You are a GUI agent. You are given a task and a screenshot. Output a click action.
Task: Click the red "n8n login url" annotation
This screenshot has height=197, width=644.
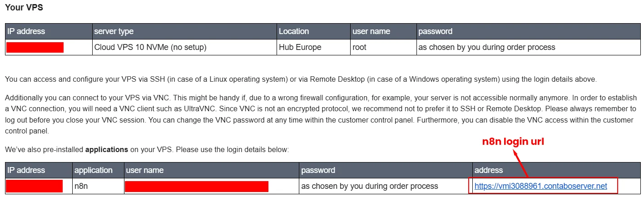(x=513, y=142)
